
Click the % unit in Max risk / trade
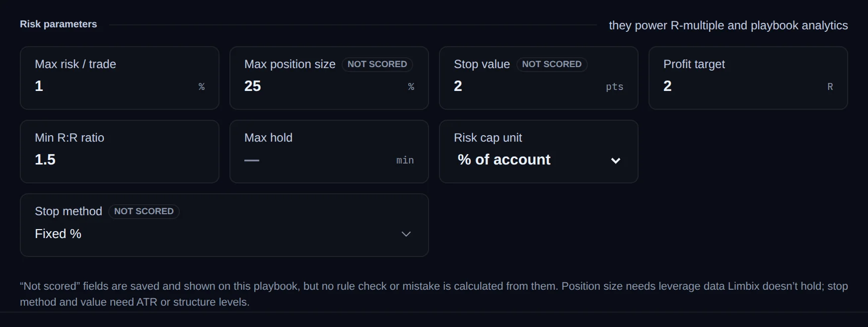202,86
